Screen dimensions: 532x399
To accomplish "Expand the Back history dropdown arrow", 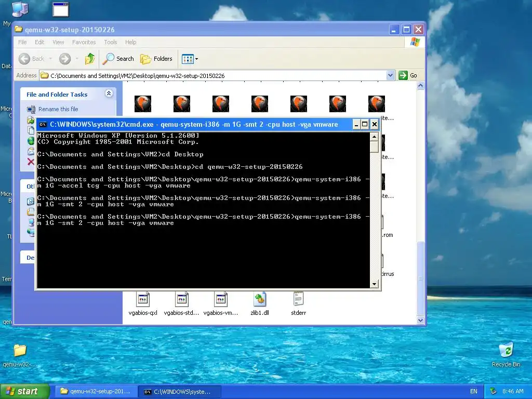I will (x=50, y=59).
